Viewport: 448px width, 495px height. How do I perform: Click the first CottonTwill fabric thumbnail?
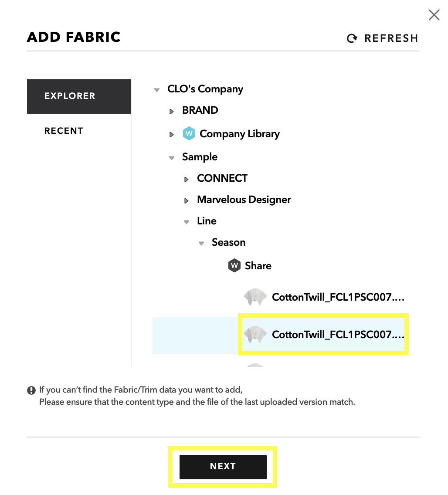(255, 297)
